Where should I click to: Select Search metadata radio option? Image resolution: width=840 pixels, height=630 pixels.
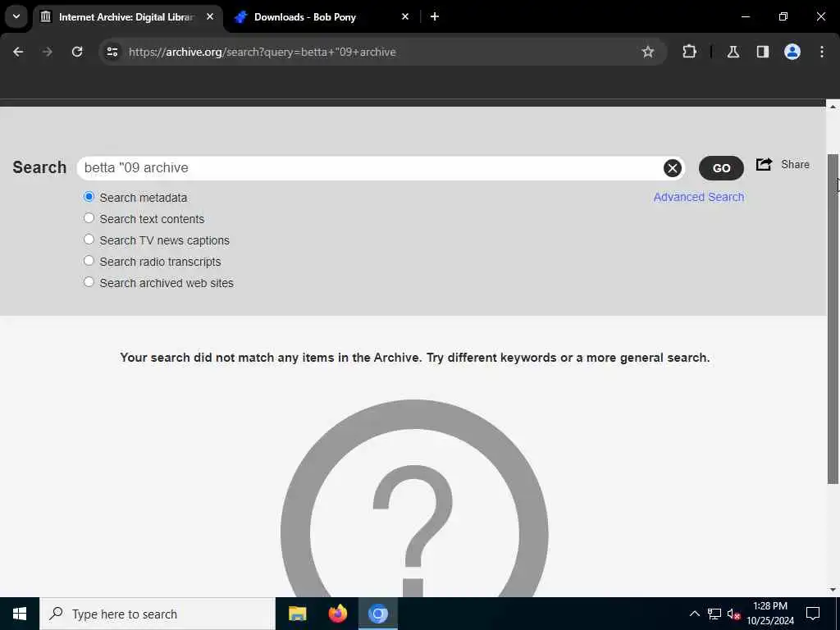coord(89,197)
